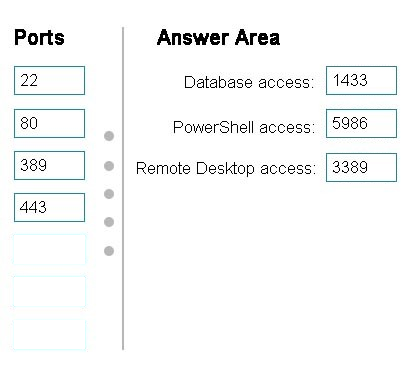The image size is (412, 366).
Task: Select the port 80 box
Action: click(49, 123)
